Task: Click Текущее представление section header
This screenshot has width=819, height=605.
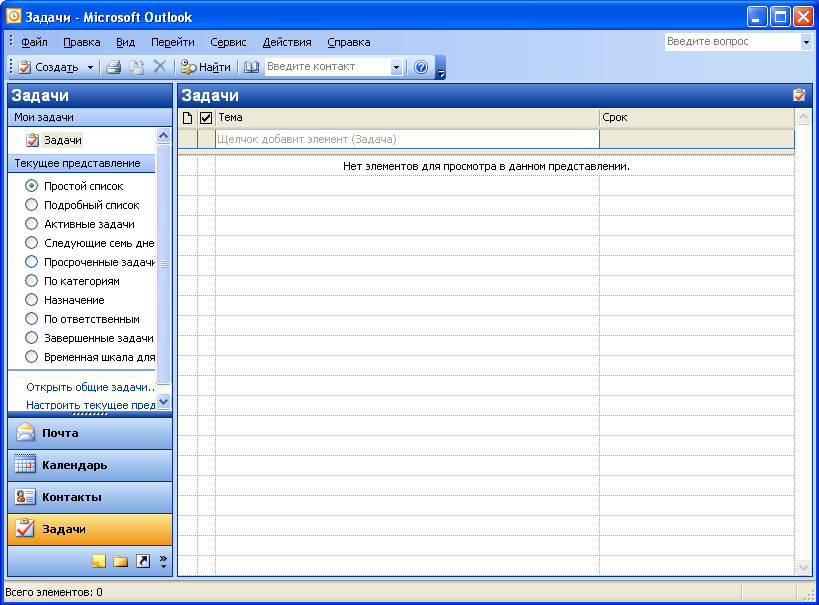Action: click(x=81, y=163)
